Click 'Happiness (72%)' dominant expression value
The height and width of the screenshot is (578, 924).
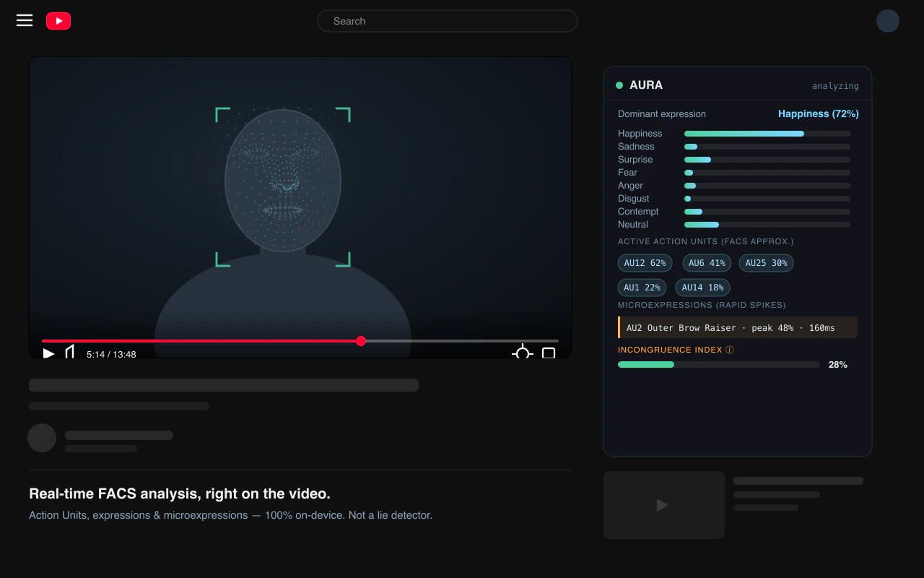pos(819,114)
